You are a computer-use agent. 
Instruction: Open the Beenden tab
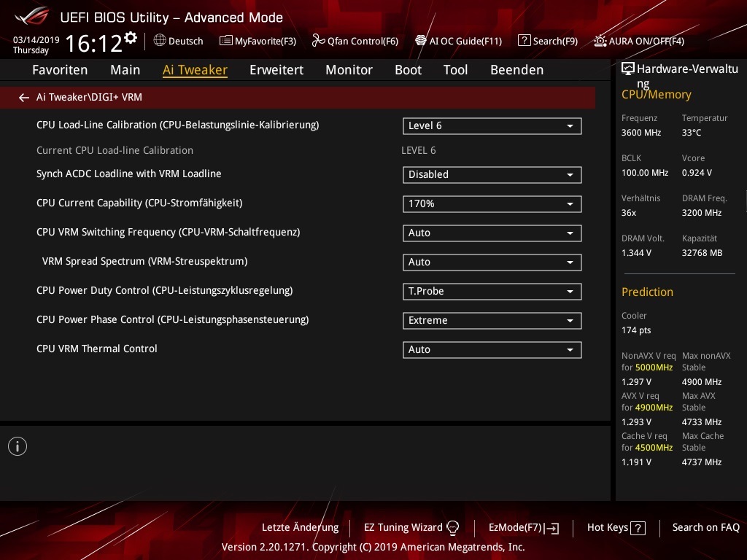[x=517, y=70]
